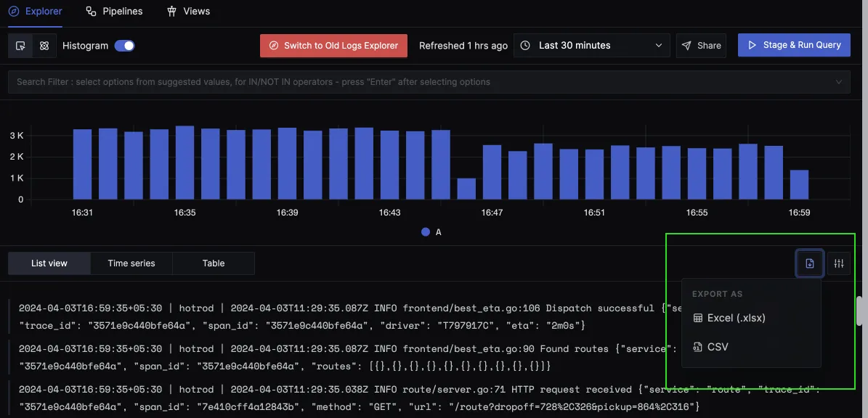Viewport: 868px width, 418px height.
Task: Click the Share button
Action: point(702,45)
